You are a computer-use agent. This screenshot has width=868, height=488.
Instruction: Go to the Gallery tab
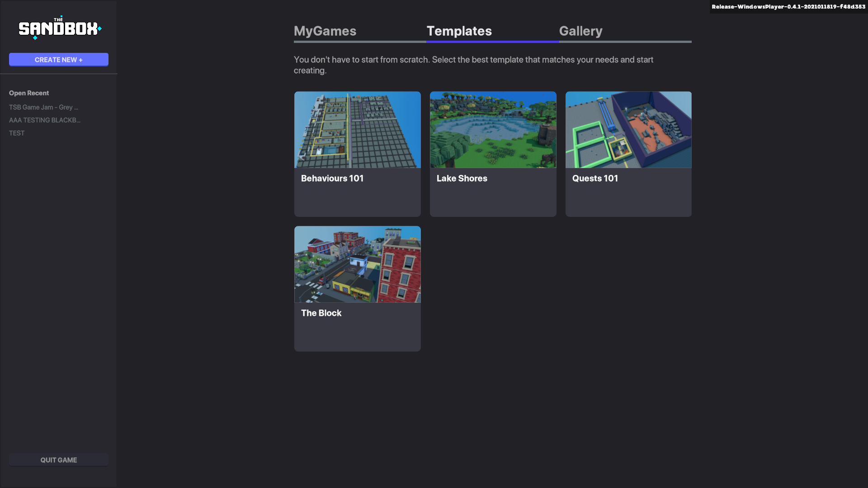[580, 31]
